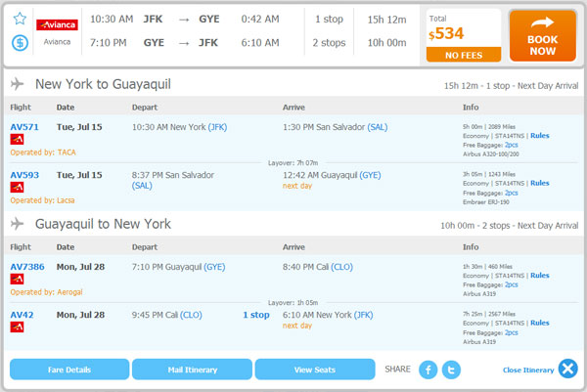
Task: Open View Seats
Action: click(x=315, y=370)
